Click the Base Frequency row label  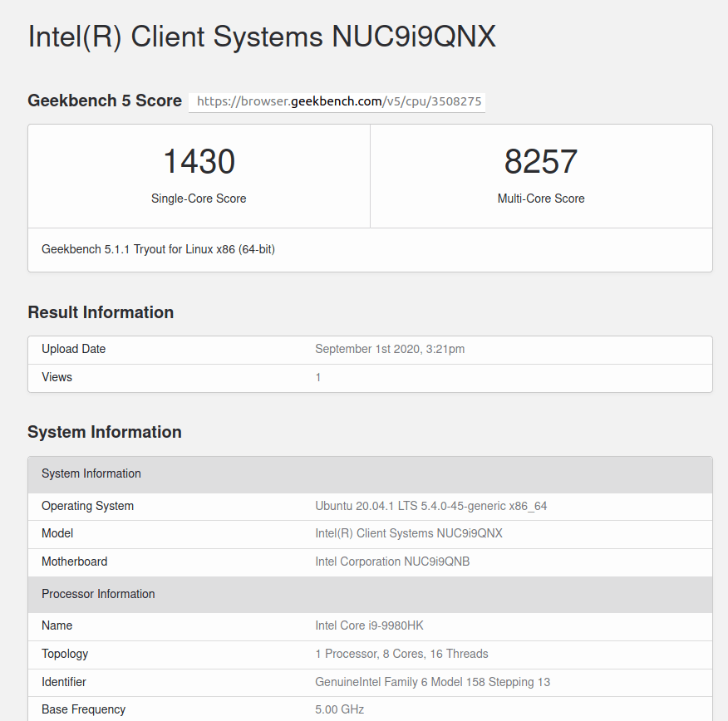(84, 710)
